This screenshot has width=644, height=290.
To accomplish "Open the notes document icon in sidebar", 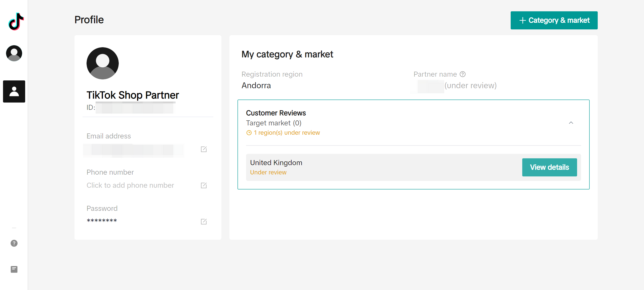I will click(x=14, y=269).
